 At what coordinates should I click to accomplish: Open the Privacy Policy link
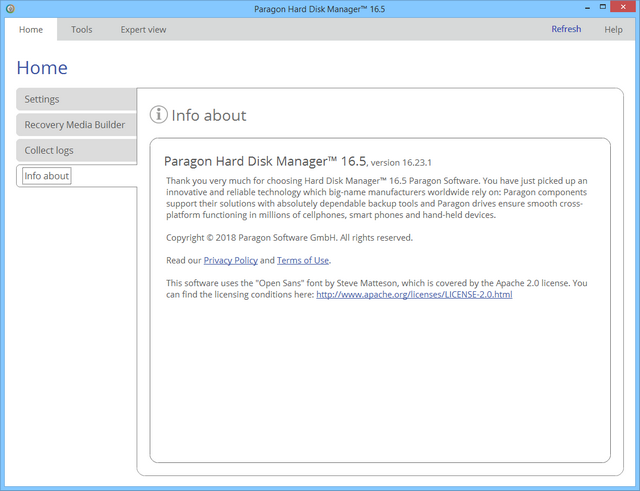230,260
